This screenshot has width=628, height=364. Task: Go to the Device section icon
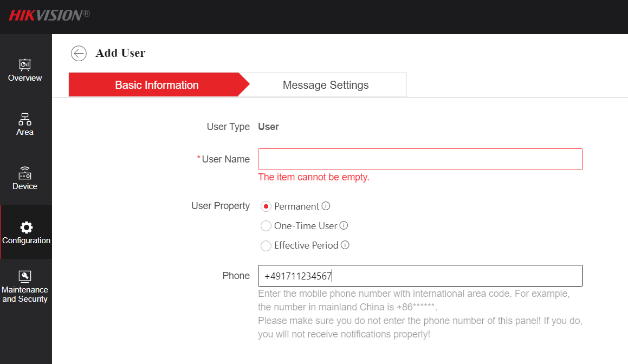(25, 173)
